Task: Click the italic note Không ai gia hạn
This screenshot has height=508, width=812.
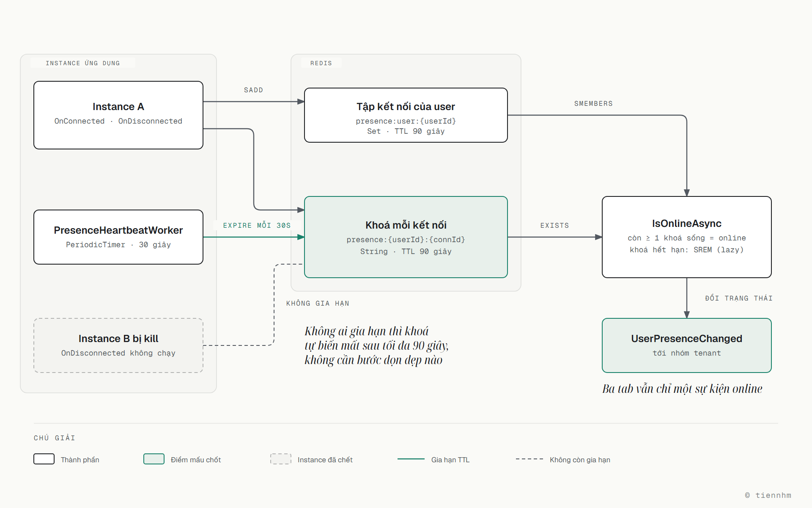Action: 376,345
